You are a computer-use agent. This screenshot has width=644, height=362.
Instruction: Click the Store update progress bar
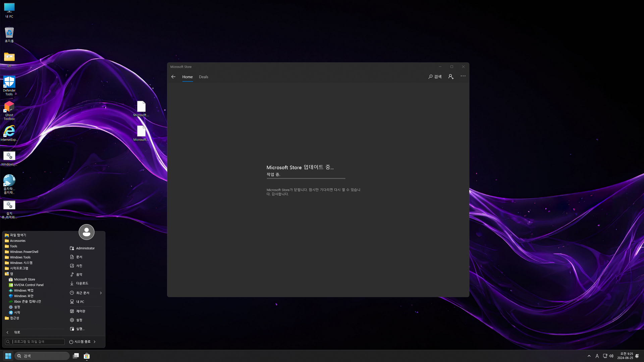306,178
